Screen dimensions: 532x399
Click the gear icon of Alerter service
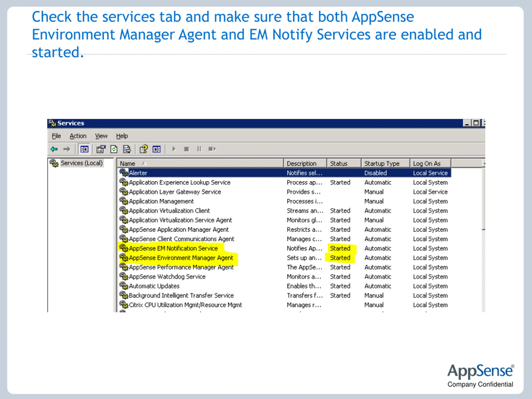tap(124, 172)
